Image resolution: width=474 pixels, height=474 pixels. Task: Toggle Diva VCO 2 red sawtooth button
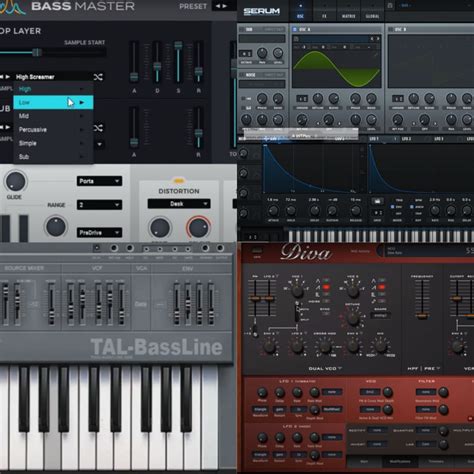tap(381, 287)
